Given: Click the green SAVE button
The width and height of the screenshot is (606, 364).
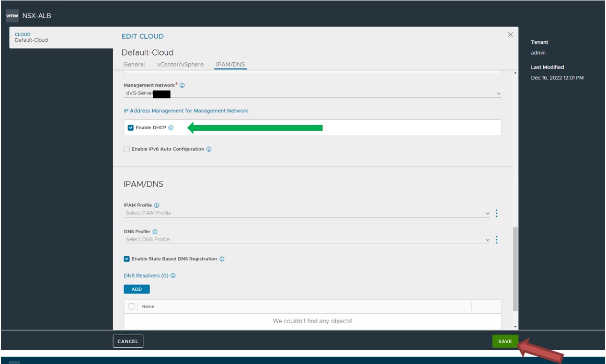Looking at the screenshot, I should pyautogui.click(x=505, y=341).
